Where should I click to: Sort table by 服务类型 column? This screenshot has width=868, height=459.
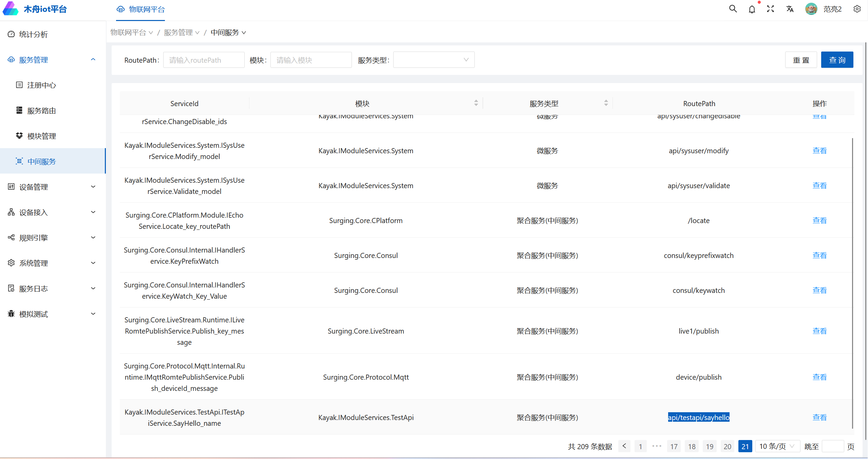point(606,103)
